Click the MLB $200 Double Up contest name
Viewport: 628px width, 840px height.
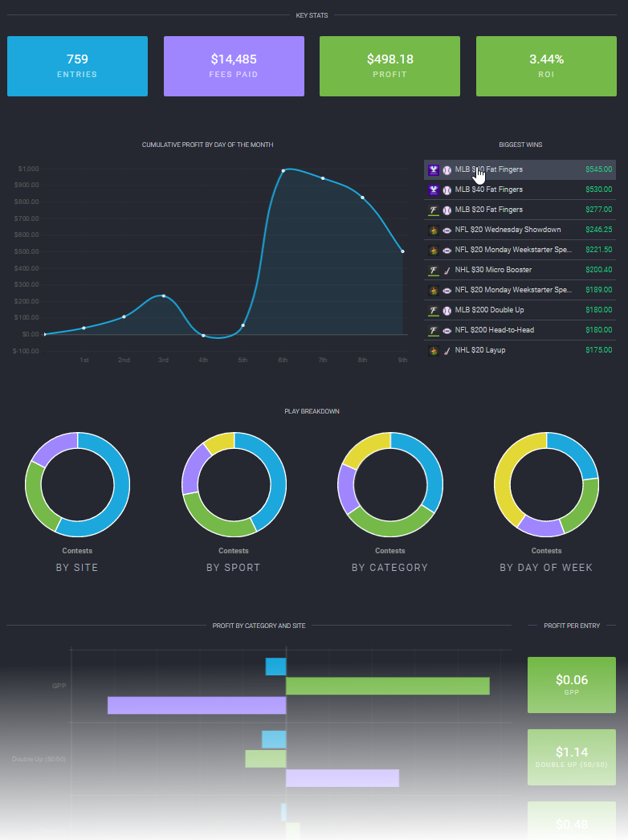coord(490,310)
